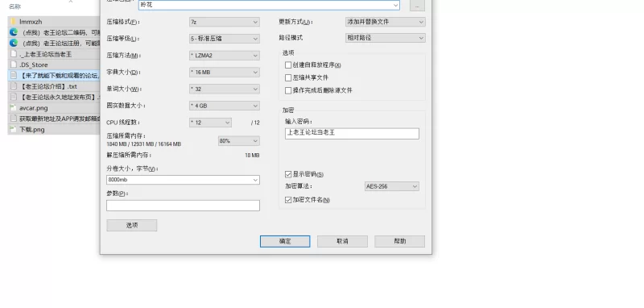Click file icon beside ._上老王论坛当老王
This screenshot has height=308, width=644.
click(x=13, y=54)
